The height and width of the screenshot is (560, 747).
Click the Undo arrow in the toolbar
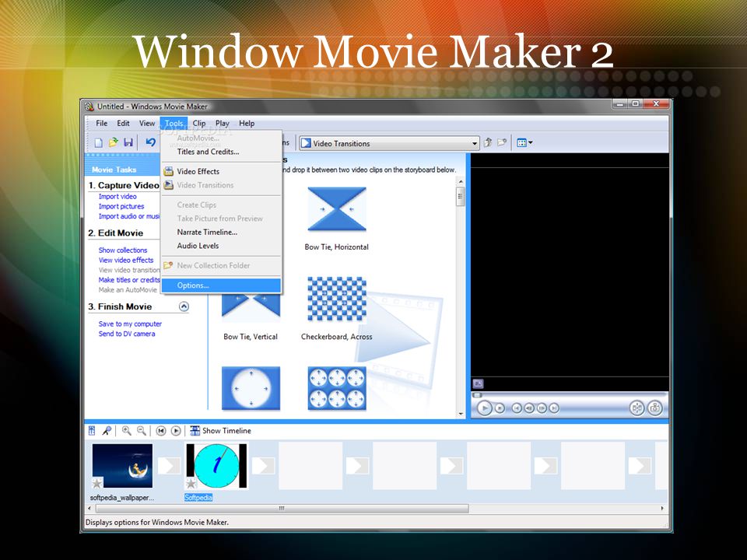tap(150, 142)
